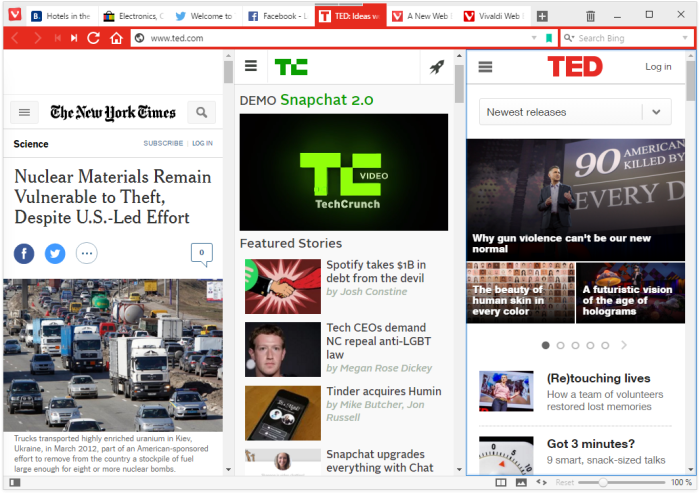This screenshot has height=494, width=700.
Task: Open the closed tabs trash icon
Action: (x=590, y=17)
